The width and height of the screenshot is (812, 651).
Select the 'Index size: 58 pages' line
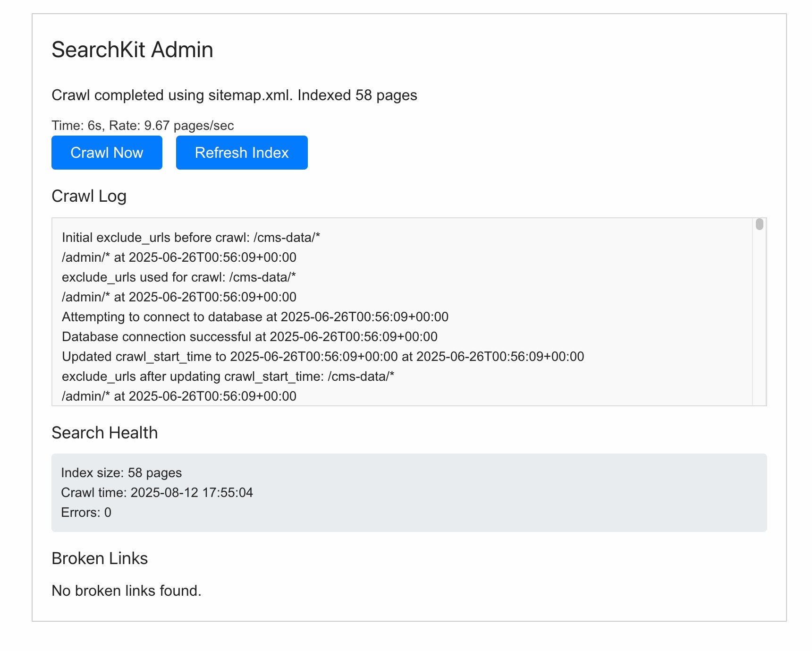(121, 472)
